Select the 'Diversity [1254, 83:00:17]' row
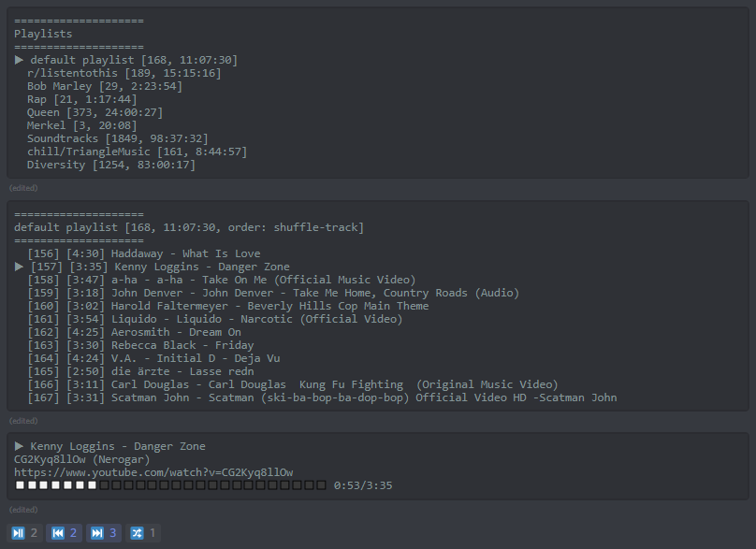756x549 pixels. point(111,165)
